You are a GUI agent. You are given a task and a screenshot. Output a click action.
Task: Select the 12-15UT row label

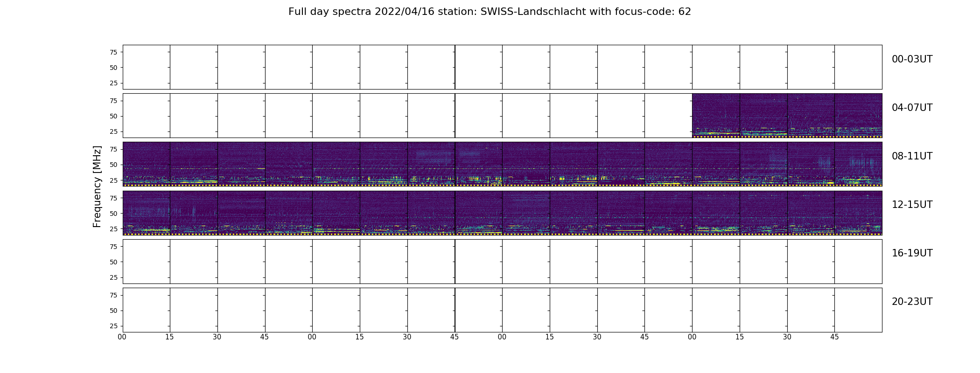[912, 205]
